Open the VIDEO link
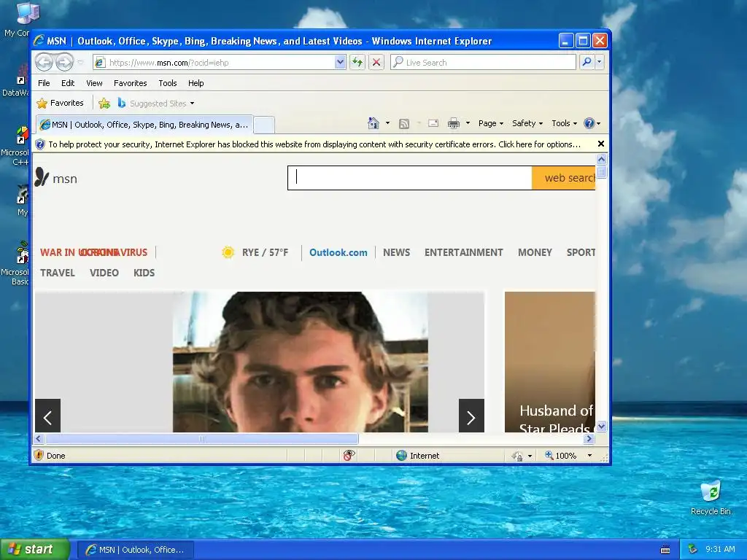 (x=104, y=273)
